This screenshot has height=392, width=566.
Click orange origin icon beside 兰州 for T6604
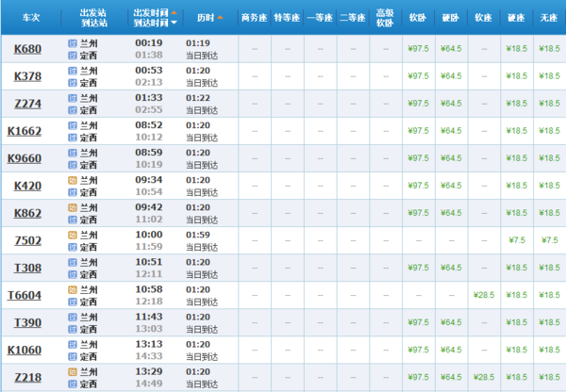tap(74, 289)
